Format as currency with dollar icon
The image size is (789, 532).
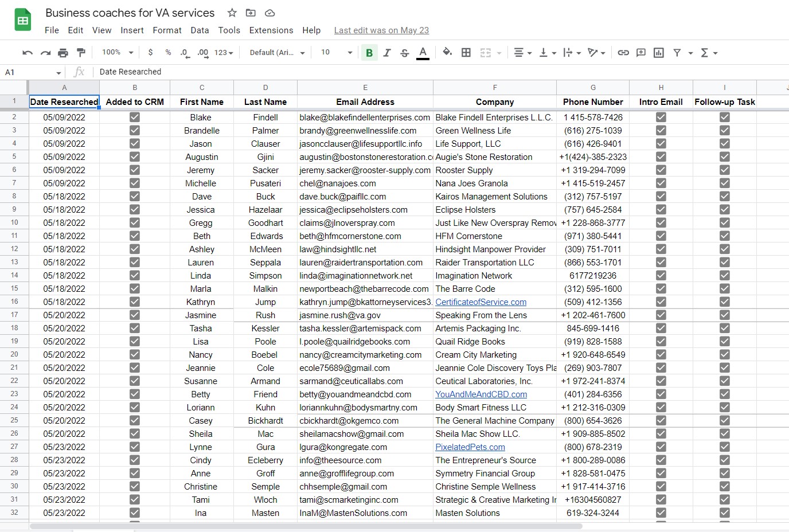click(x=150, y=52)
